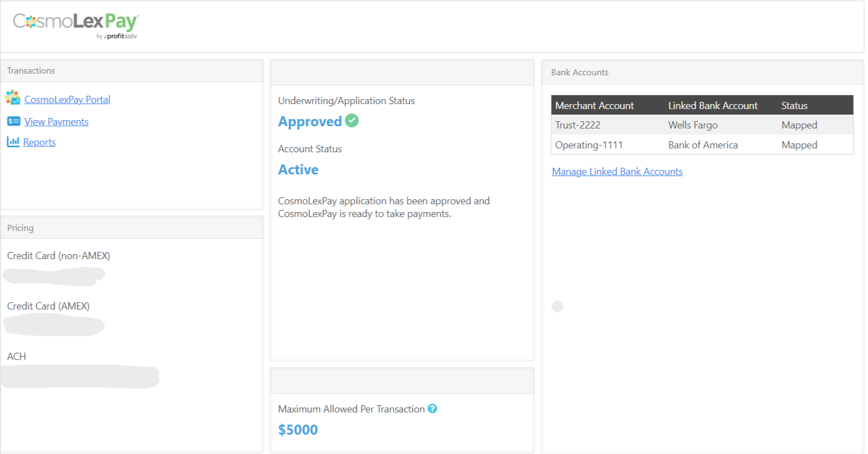Click the Bank of America linked bank cell
Viewport: 868px width, 454px height.
pyautogui.click(x=703, y=145)
